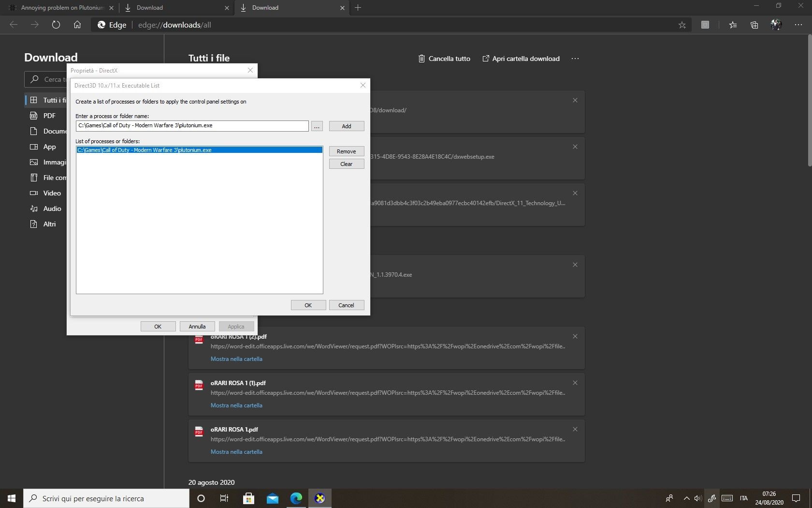Open oRARI ROSA 1.pdf file name
The width and height of the screenshot is (812, 508).
coord(234,429)
